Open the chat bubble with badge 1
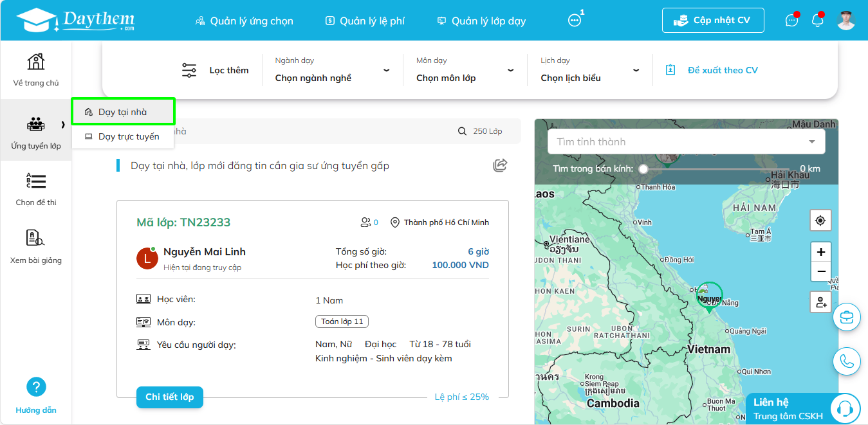868x425 pixels. click(x=575, y=21)
